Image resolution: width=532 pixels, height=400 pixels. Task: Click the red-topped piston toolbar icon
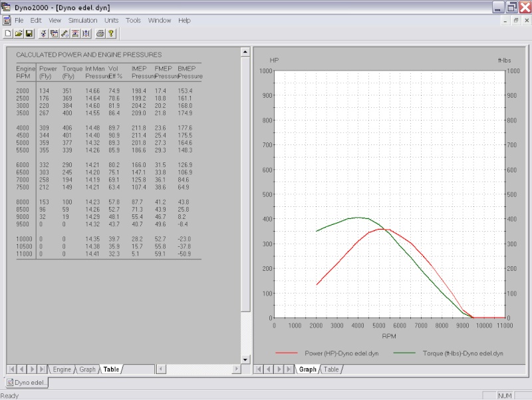point(76,33)
